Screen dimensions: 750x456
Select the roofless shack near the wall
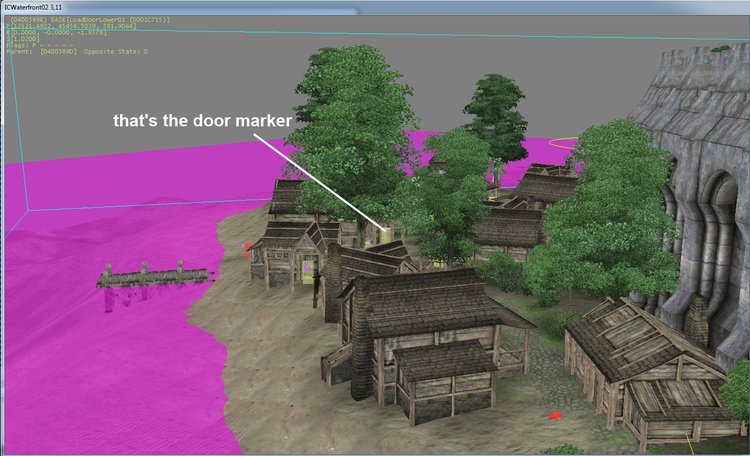pyautogui.click(x=653, y=371)
